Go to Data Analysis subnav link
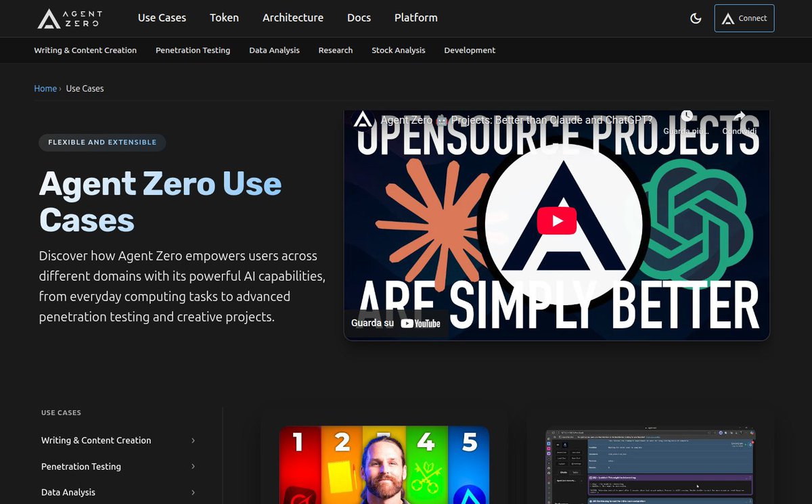 (x=274, y=50)
